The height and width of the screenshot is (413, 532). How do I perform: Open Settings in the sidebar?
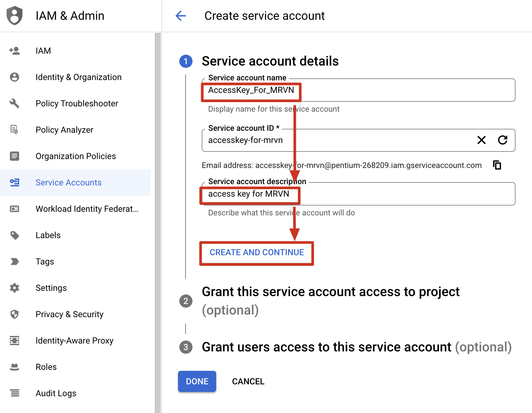[75, 288]
